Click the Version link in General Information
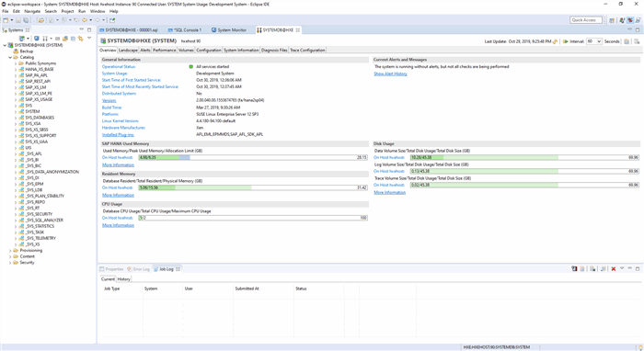The image size is (644, 351). point(109,100)
